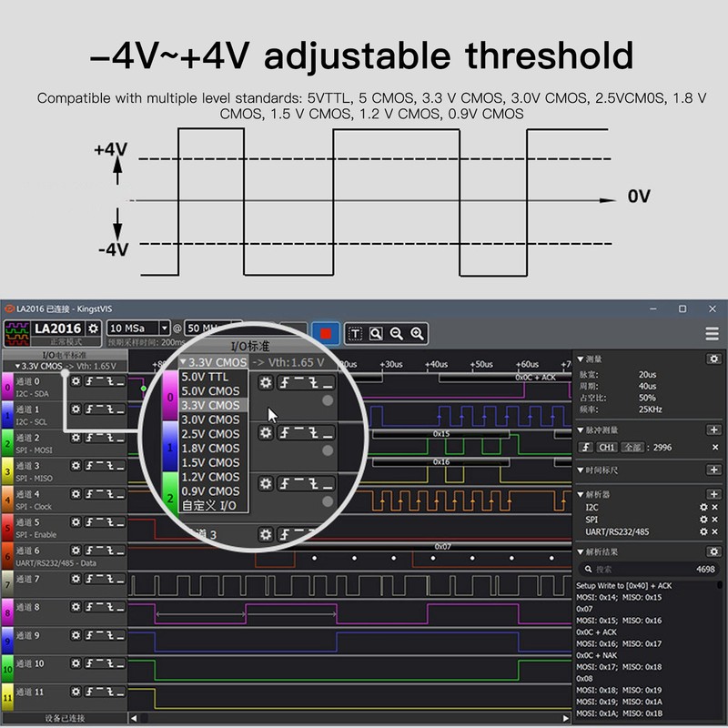Collapse the 解析器 decoder panel
The height and width of the screenshot is (728, 728).
coord(581,493)
